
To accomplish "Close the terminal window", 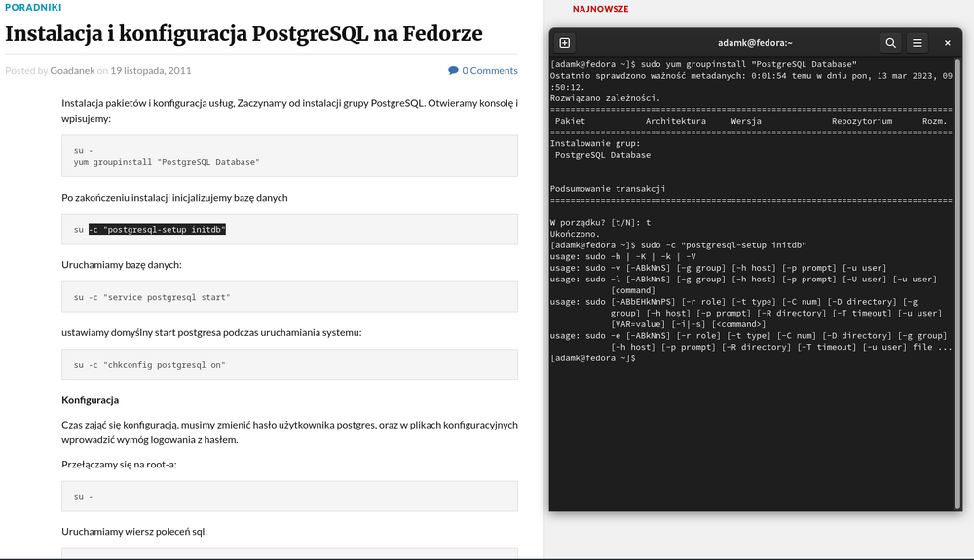I will (x=949, y=43).
